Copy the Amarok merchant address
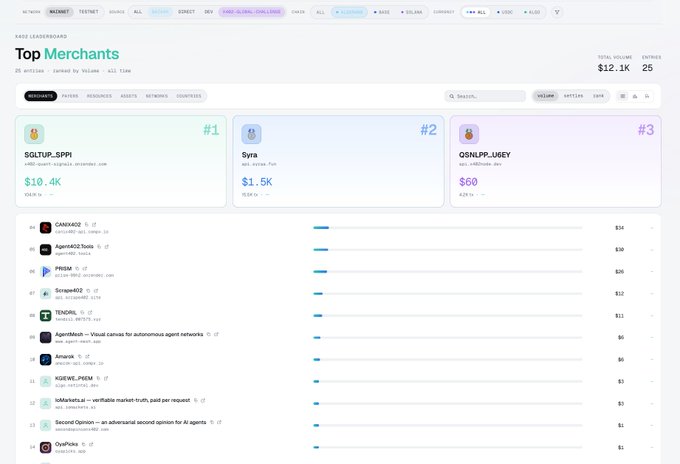This screenshot has width=680, height=464. tap(80, 356)
